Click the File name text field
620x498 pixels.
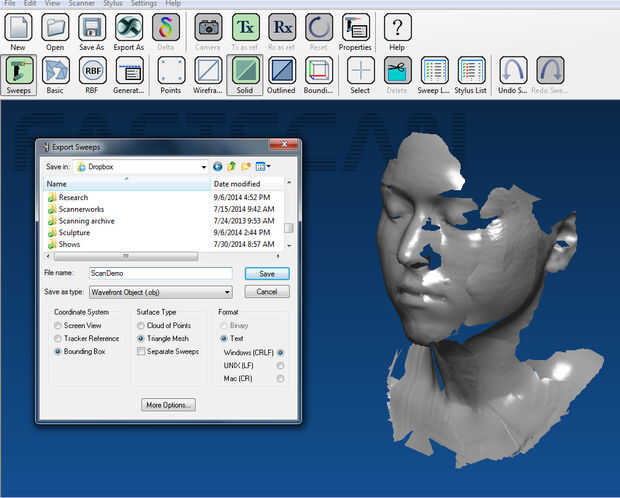(159, 273)
